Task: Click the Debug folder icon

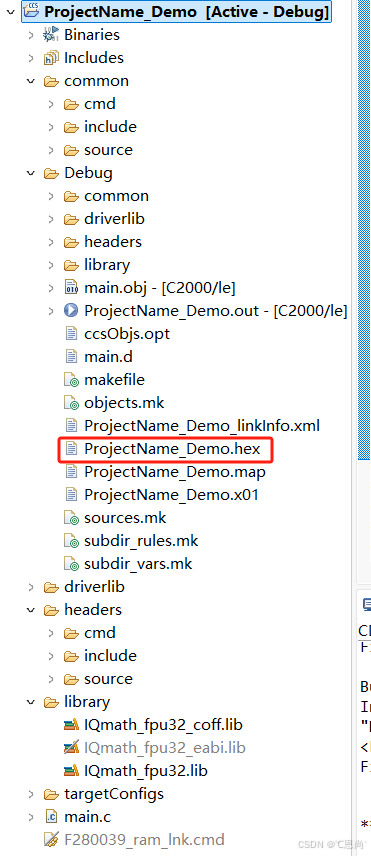Action: coord(51,173)
